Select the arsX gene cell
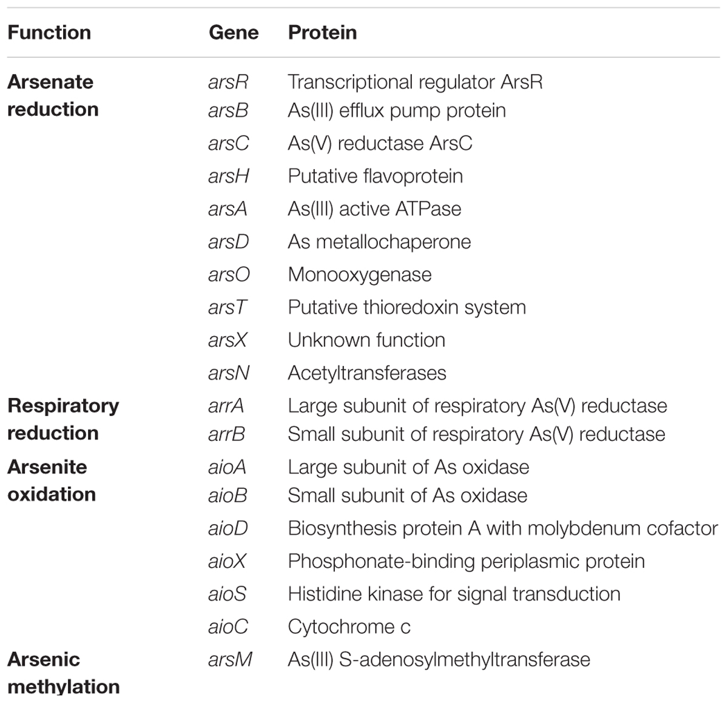Image resolution: width=728 pixels, height=703 pixels. pyautogui.click(x=227, y=340)
